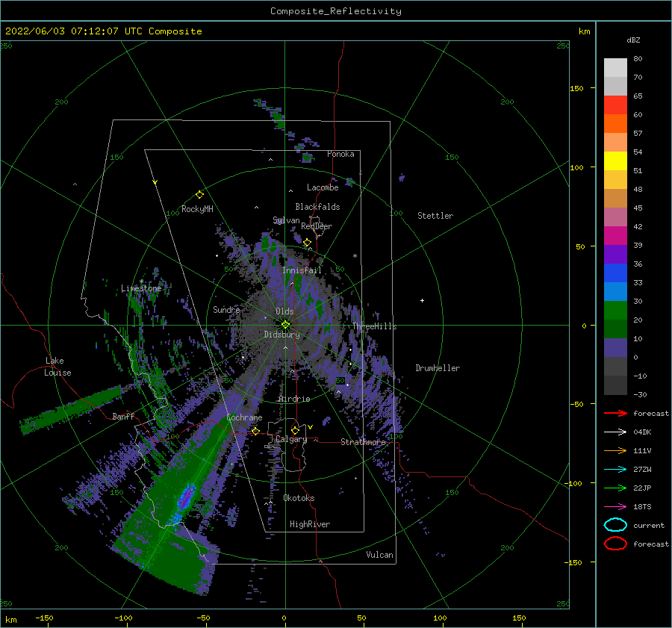The image size is (672, 628).
Task: Click the dBZ legend heading
Action: coord(633,40)
